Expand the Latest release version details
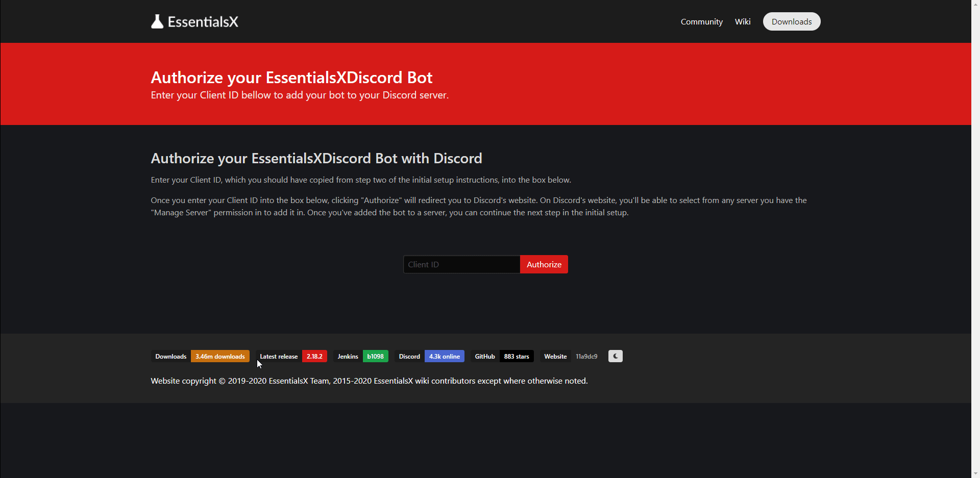Viewport: 980px width, 478px height. (278, 356)
